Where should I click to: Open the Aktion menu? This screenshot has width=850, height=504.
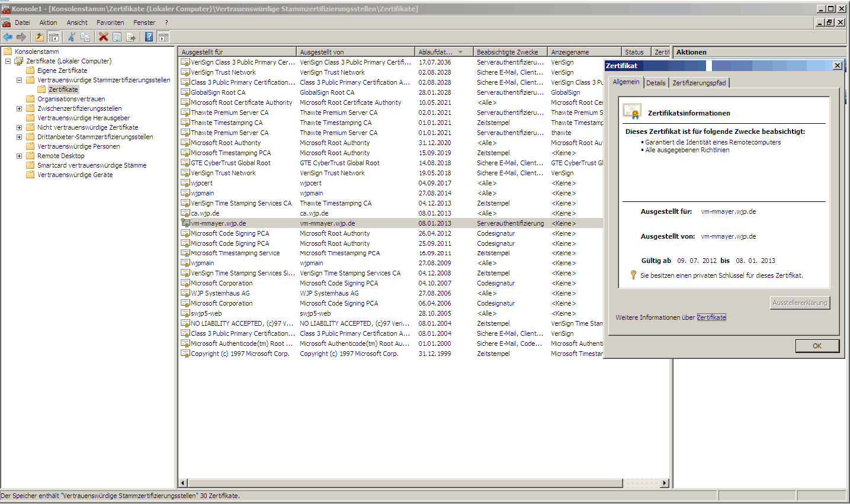[48, 23]
